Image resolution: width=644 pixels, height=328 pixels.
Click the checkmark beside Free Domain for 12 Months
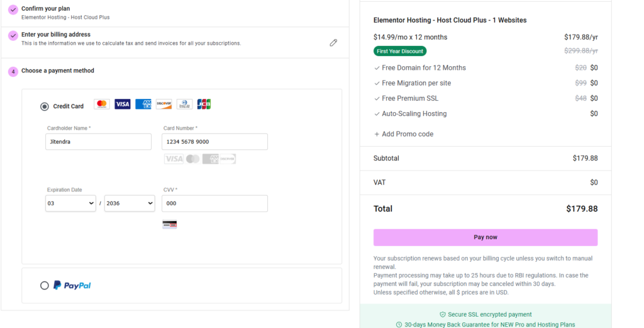tap(377, 68)
